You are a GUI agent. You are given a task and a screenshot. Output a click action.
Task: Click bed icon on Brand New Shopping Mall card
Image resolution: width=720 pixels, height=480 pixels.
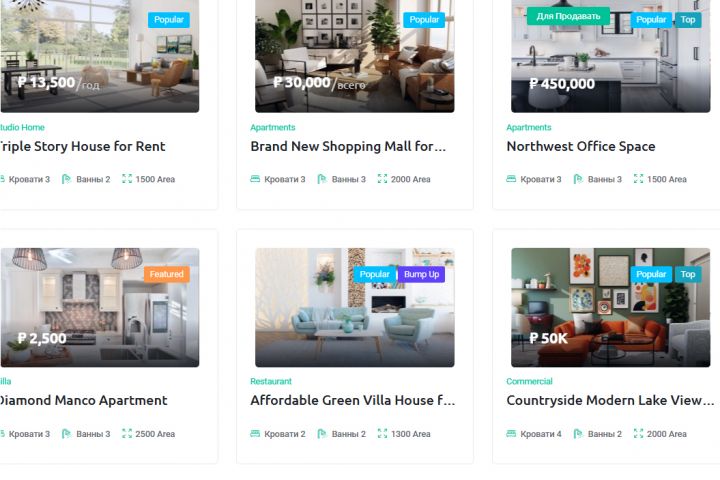pyautogui.click(x=255, y=179)
